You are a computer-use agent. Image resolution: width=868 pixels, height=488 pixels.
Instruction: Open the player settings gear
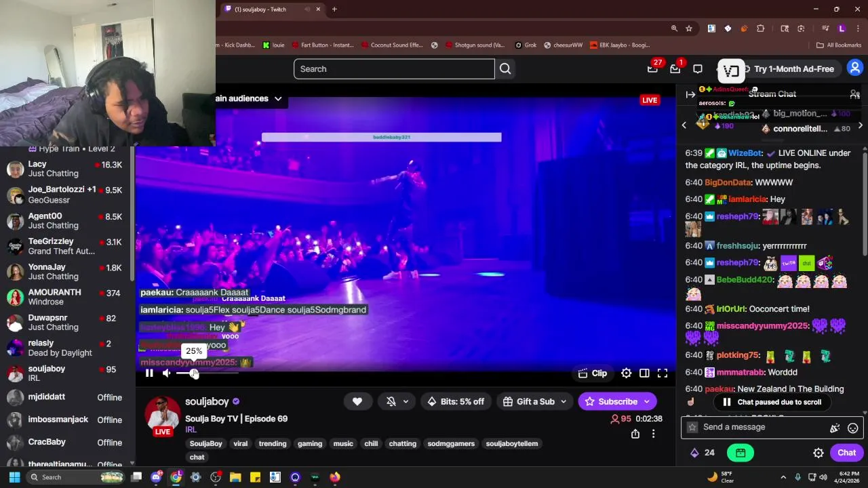[626, 373]
